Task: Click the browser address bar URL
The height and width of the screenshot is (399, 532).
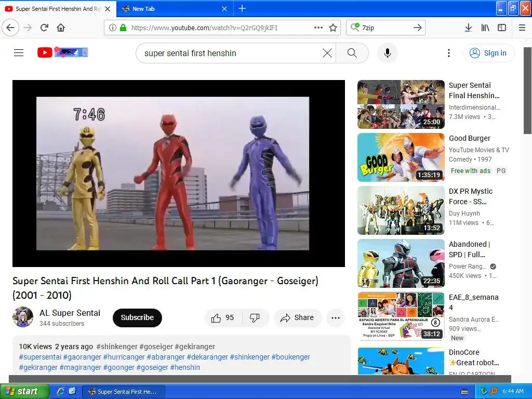Action: (204, 28)
